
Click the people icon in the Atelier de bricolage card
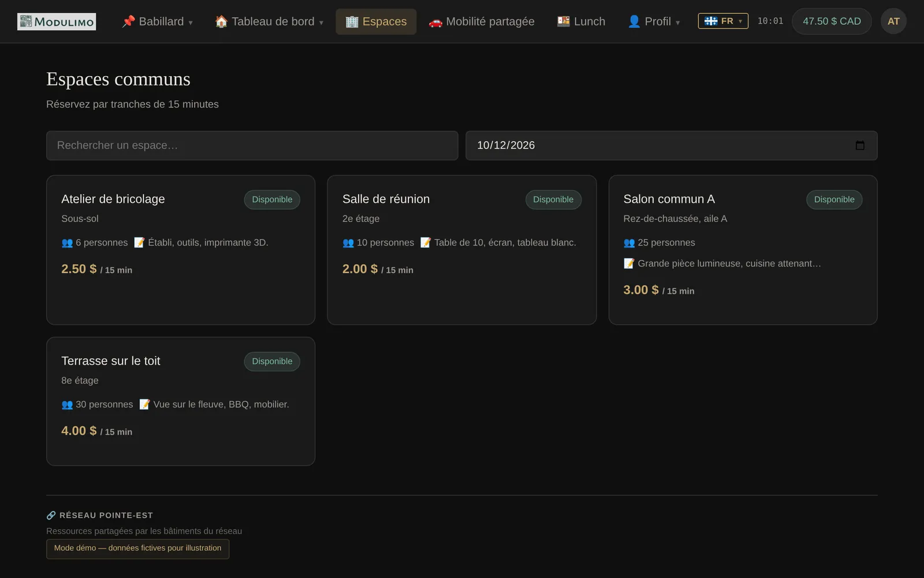[67, 243]
